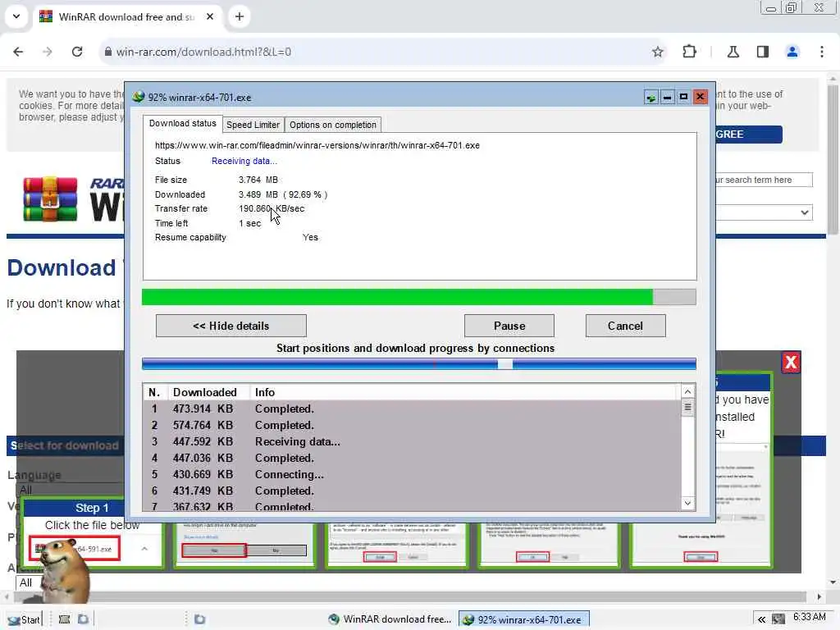Bookmark this page with the star icon
This screenshot has width=840, height=630.
pos(658,52)
